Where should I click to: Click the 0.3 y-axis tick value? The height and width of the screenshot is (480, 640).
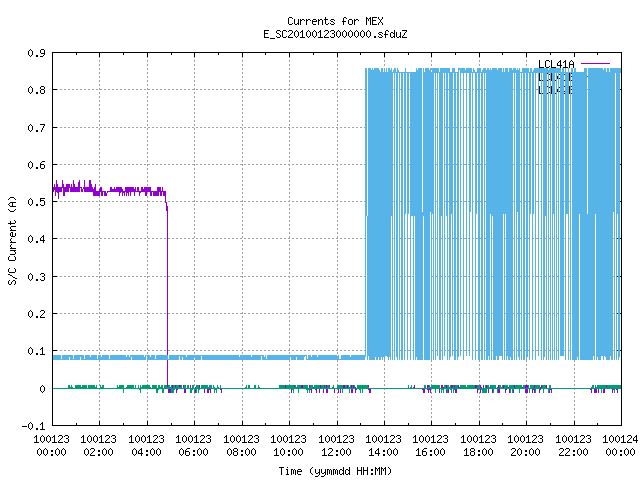click(x=37, y=277)
